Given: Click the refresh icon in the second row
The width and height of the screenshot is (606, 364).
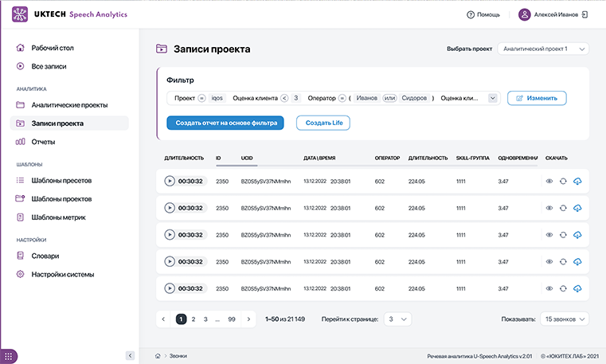Looking at the screenshot, I should (x=564, y=208).
